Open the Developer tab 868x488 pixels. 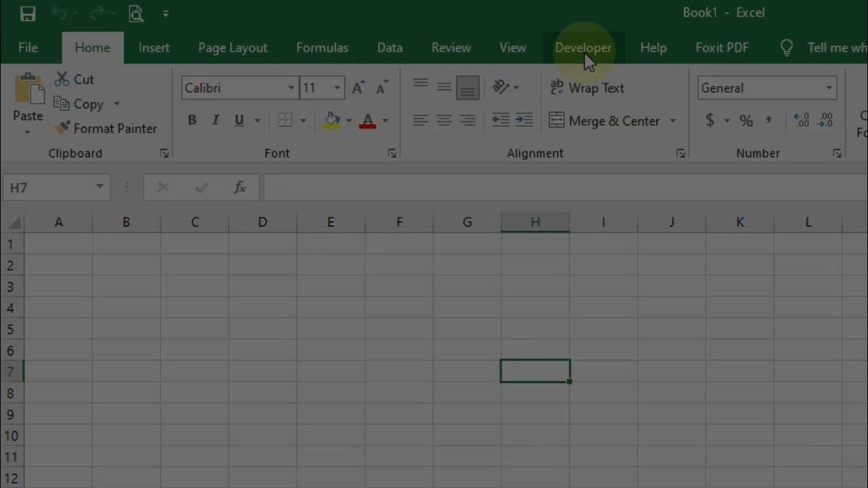(583, 47)
